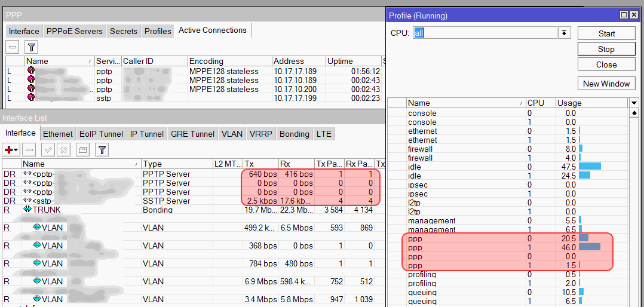The width and height of the screenshot is (644, 307).
Task: Select the '6.5 Mbps' Rx cell of VLAN
Action: tap(296, 227)
